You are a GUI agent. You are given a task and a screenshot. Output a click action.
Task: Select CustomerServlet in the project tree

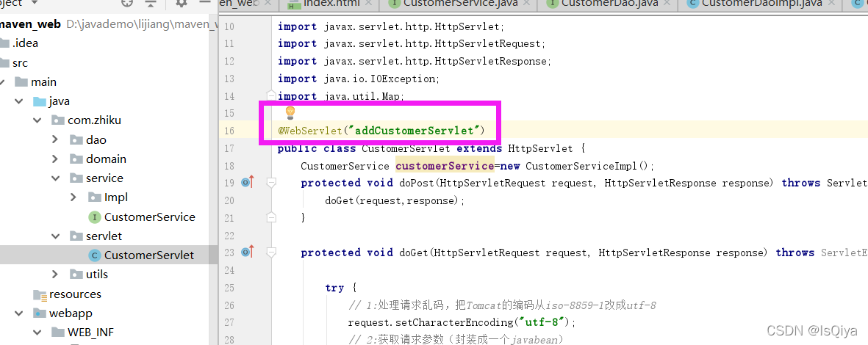pyautogui.click(x=149, y=255)
